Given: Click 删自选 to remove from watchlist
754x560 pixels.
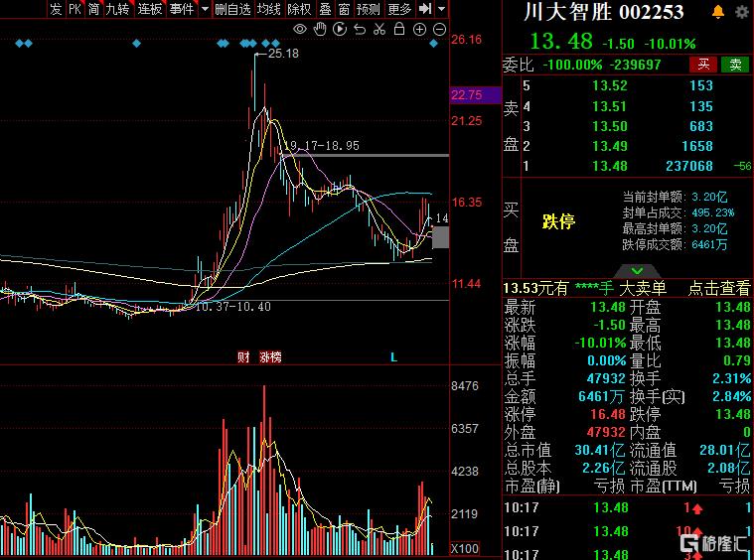Looking at the screenshot, I should pyautogui.click(x=232, y=9).
